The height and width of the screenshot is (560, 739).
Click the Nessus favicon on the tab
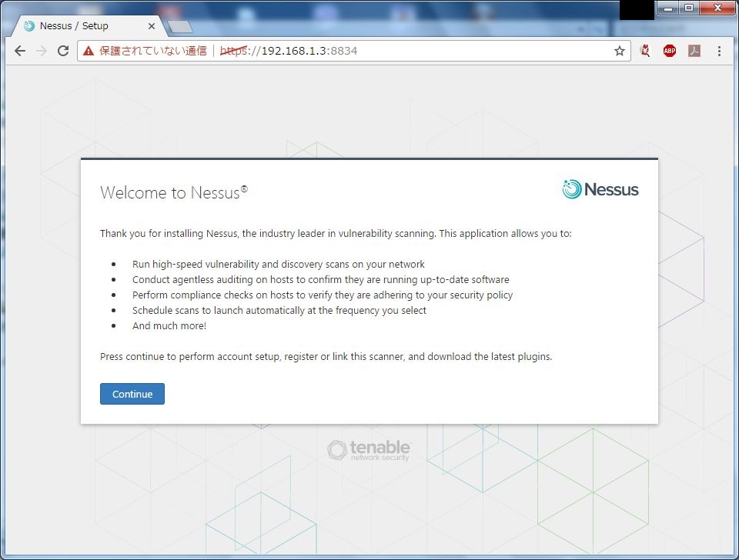[x=29, y=26]
